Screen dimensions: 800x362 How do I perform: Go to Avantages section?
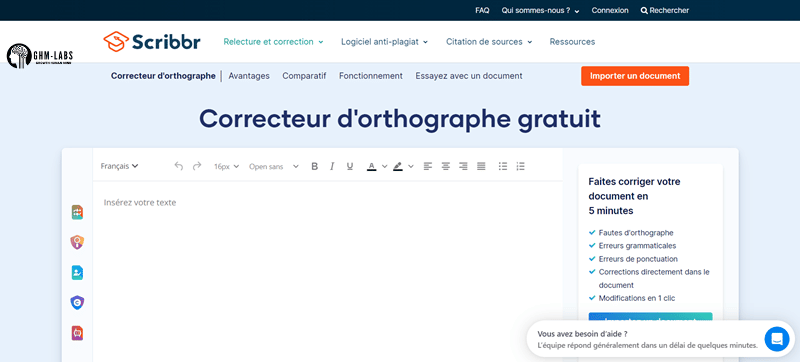click(249, 76)
